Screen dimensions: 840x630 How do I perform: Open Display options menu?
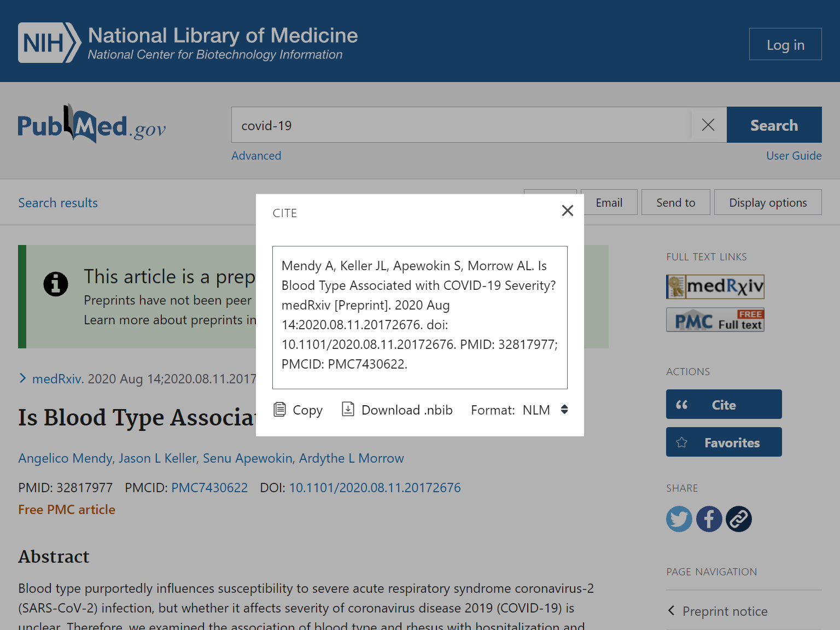coord(768,202)
